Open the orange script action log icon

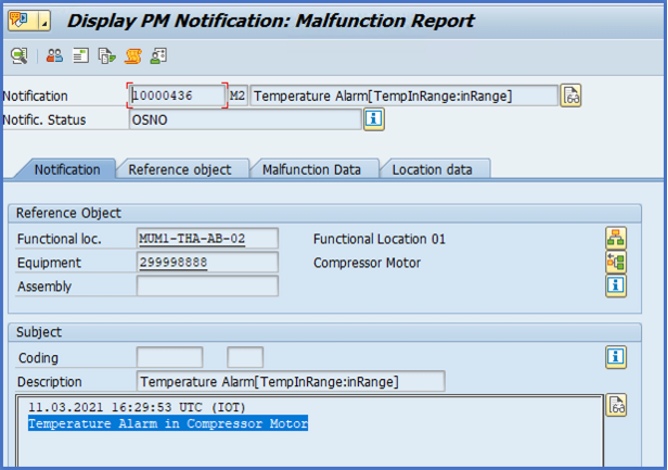pyautogui.click(x=133, y=56)
